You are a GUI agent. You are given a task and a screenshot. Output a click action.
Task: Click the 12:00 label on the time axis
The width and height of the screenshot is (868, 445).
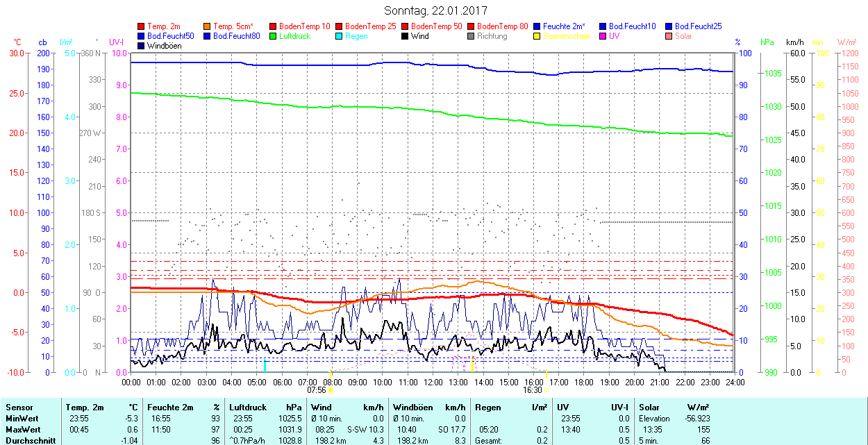pos(433,382)
